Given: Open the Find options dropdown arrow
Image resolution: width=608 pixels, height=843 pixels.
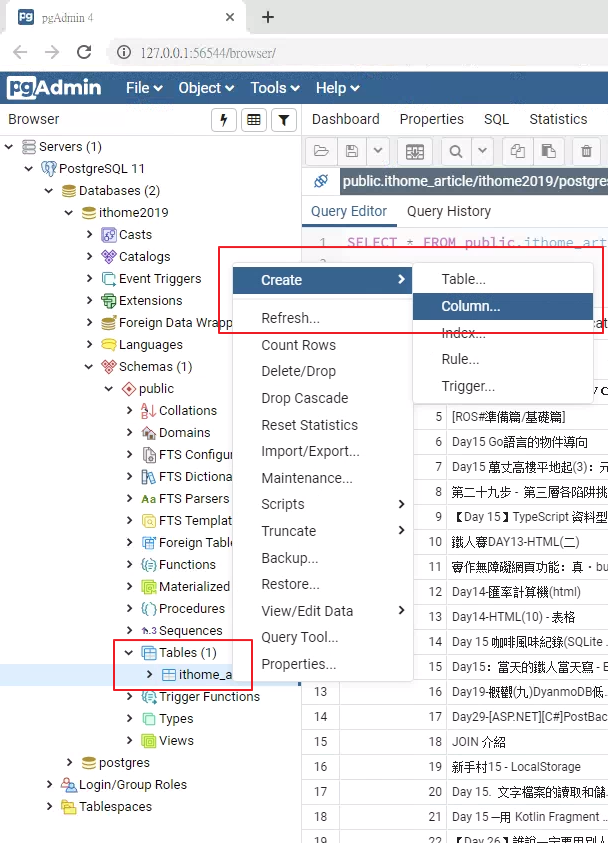Looking at the screenshot, I should (483, 151).
